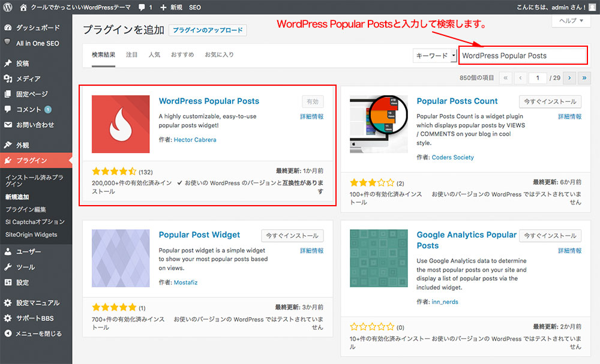Open the admin user avatar
The width and height of the screenshot is (600, 364).
(x=592, y=7)
